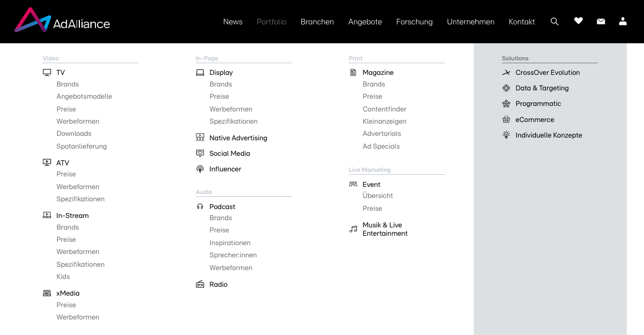
Task: Open Sprecher:innen under Podcast
Action: click(233, 255)
